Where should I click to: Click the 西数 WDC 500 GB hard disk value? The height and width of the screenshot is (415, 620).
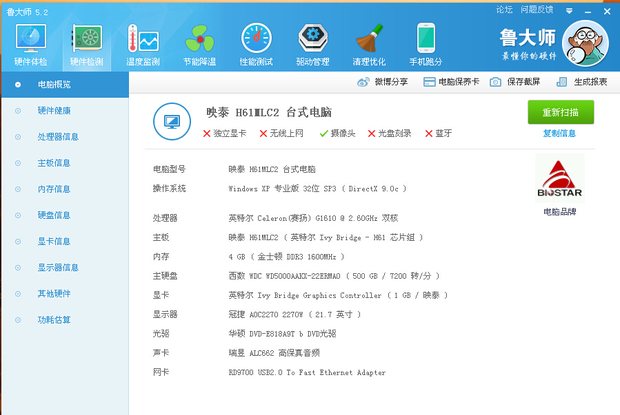point(334,276)
